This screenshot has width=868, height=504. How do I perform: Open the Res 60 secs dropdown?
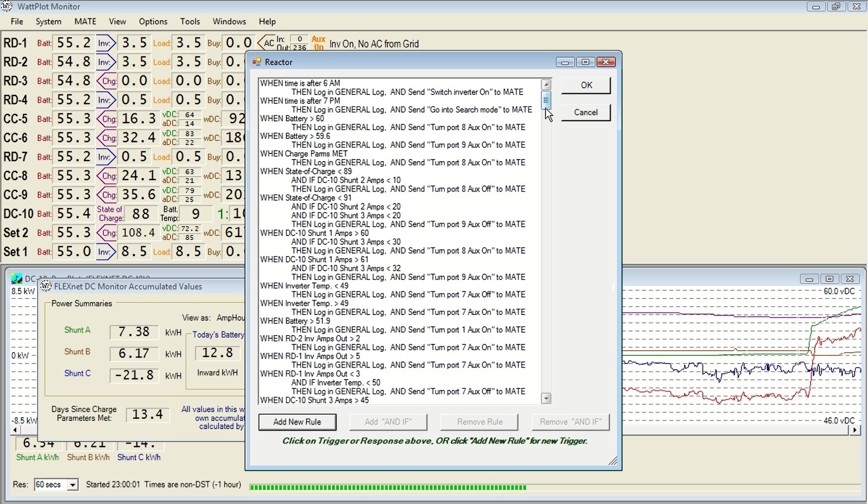pyautogui.click(x=73, y=485)
